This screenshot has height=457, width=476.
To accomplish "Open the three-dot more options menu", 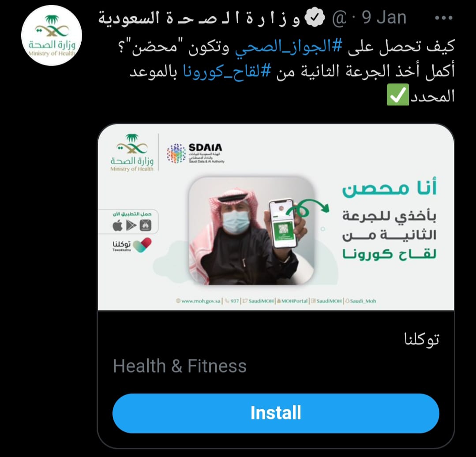I will pos(443,18).
